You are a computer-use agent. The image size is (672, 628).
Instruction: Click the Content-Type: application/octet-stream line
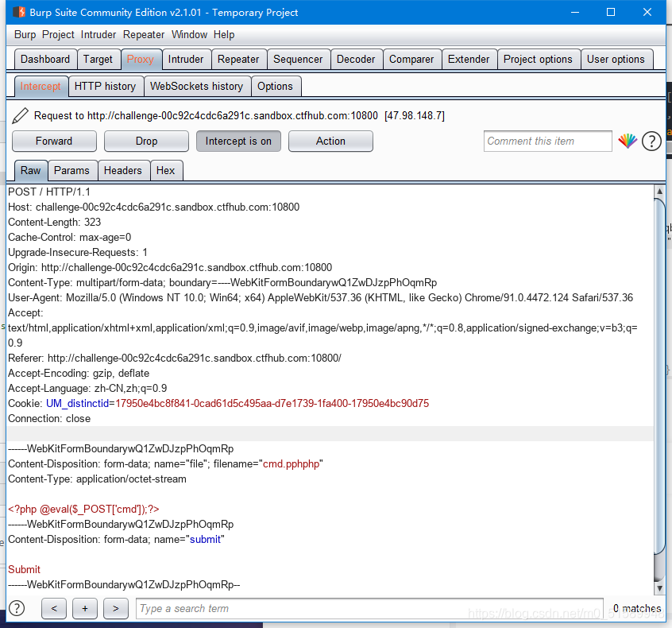click(97, 479)
